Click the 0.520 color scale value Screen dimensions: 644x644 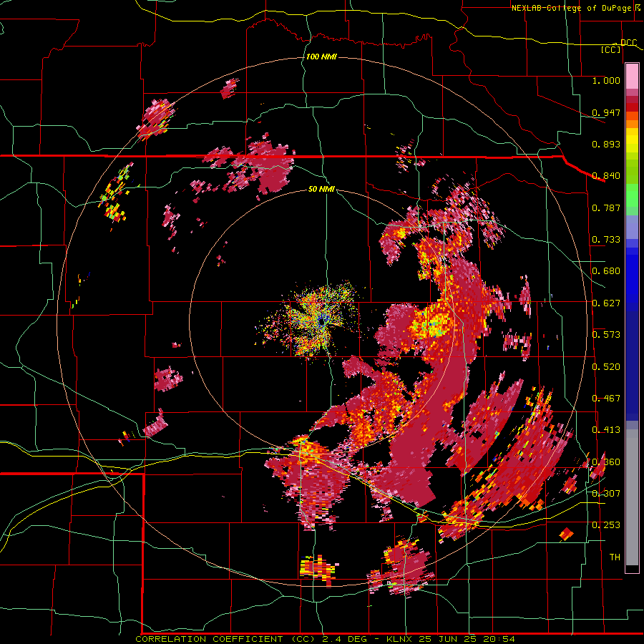click(x=606, y=367)
